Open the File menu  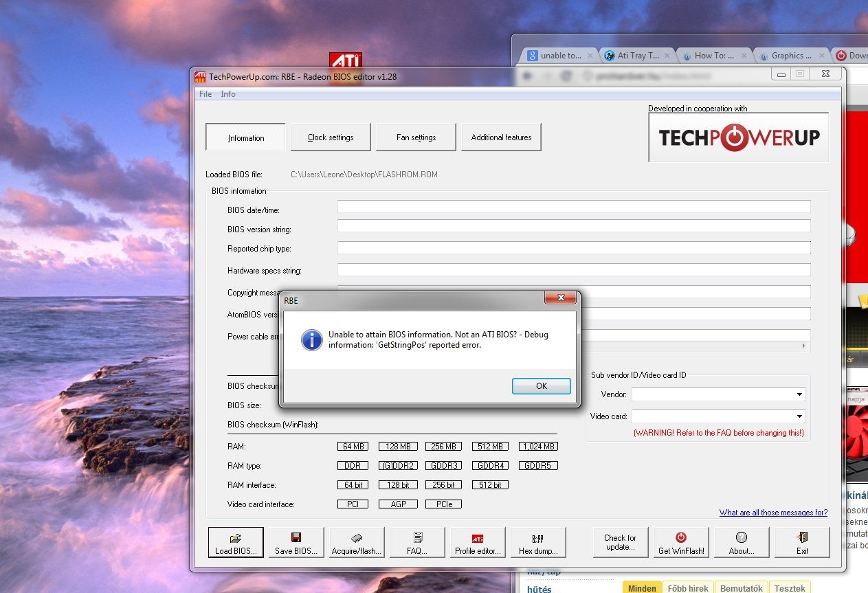(205, 94)
